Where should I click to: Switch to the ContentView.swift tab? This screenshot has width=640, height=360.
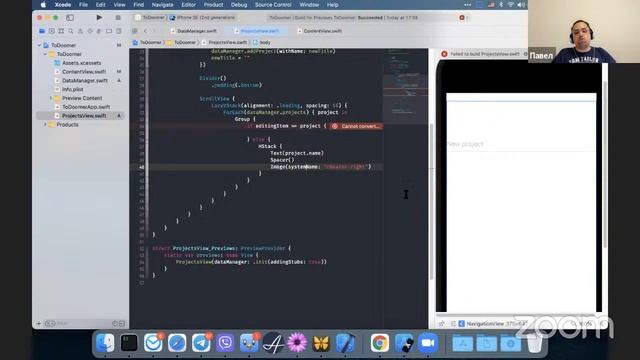pos(320,31)
